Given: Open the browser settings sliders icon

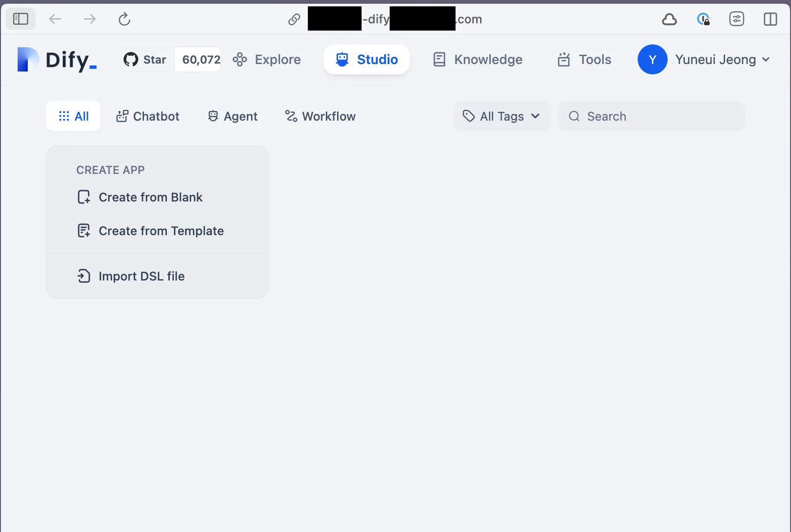Looking at the screenshot, I should click(x=737, y=19).
